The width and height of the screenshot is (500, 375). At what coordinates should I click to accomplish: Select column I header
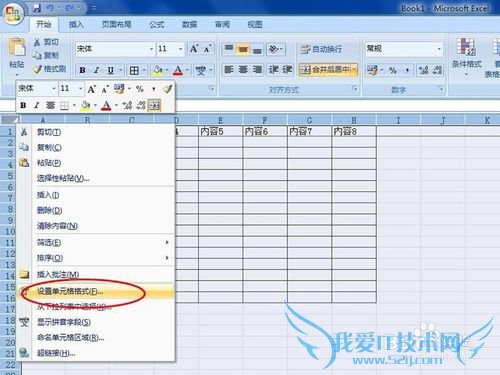click(398, 120)
